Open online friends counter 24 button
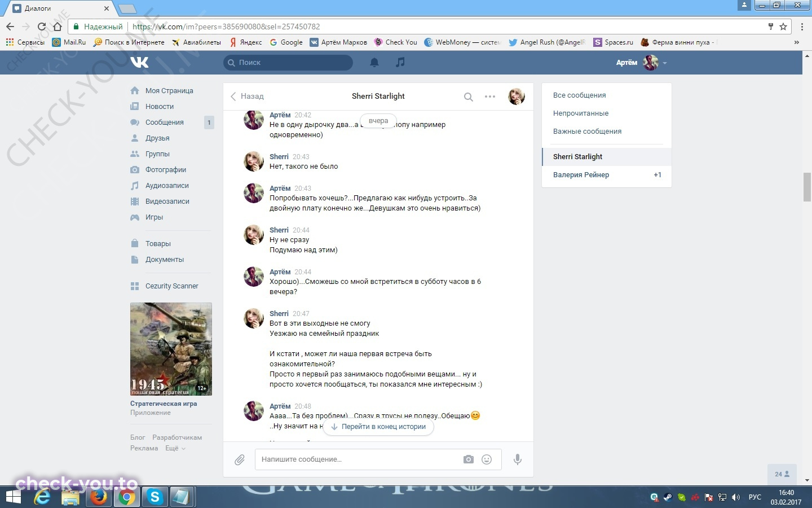The height and width of the screenshot is (508, 812). click(782, 474)
